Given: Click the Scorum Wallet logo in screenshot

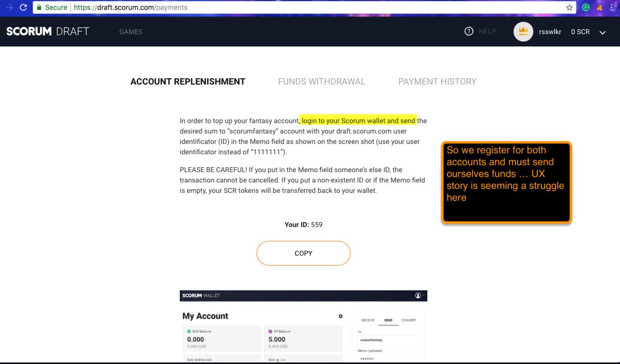Looking at the screenshot, I should pos(201,296).
